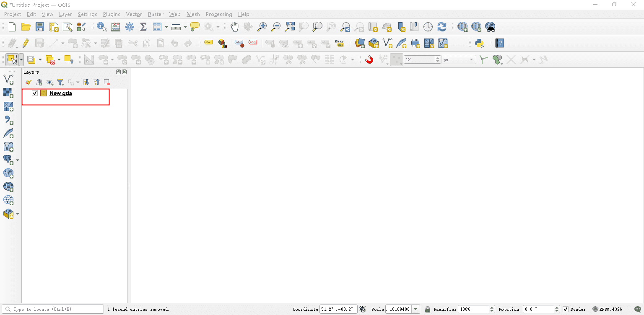Click the EPSG:4326 CRS button

coord(607,309)
